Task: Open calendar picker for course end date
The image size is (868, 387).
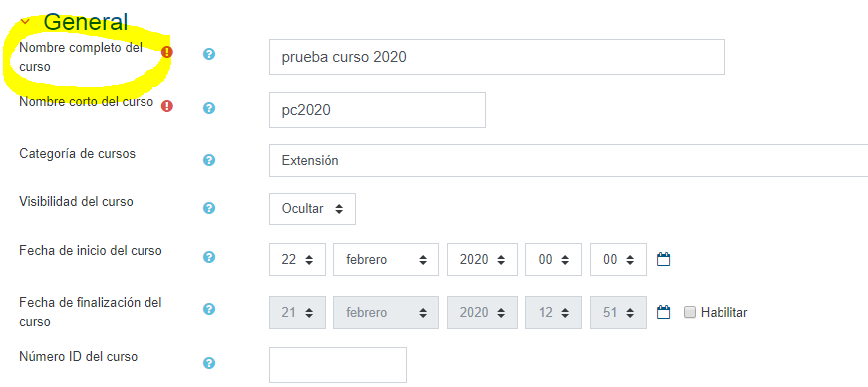Action: click(x=663, y=313)
